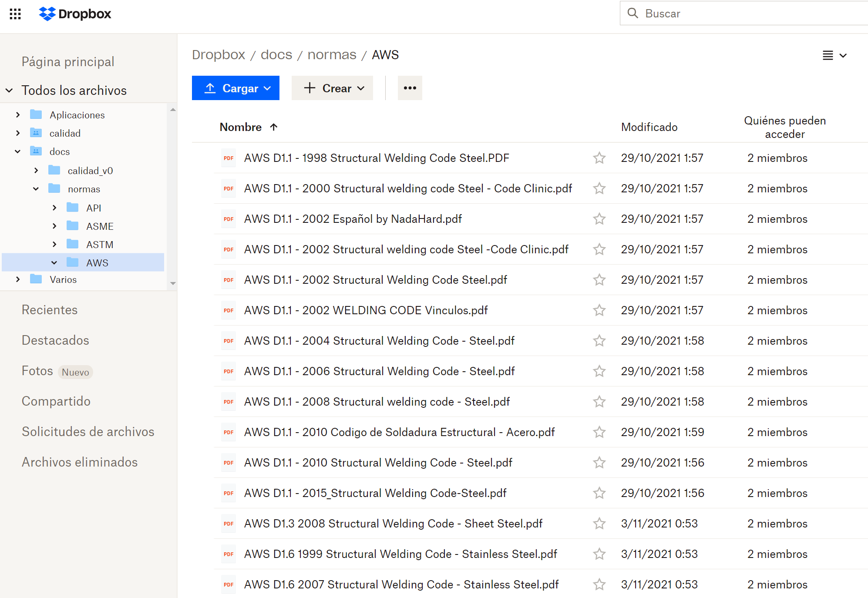Image resolution: width=868 pixels, height=598 pixels.
Task: Star the AWS D1.1 - 2002 Español file
Action: point(599,219)
